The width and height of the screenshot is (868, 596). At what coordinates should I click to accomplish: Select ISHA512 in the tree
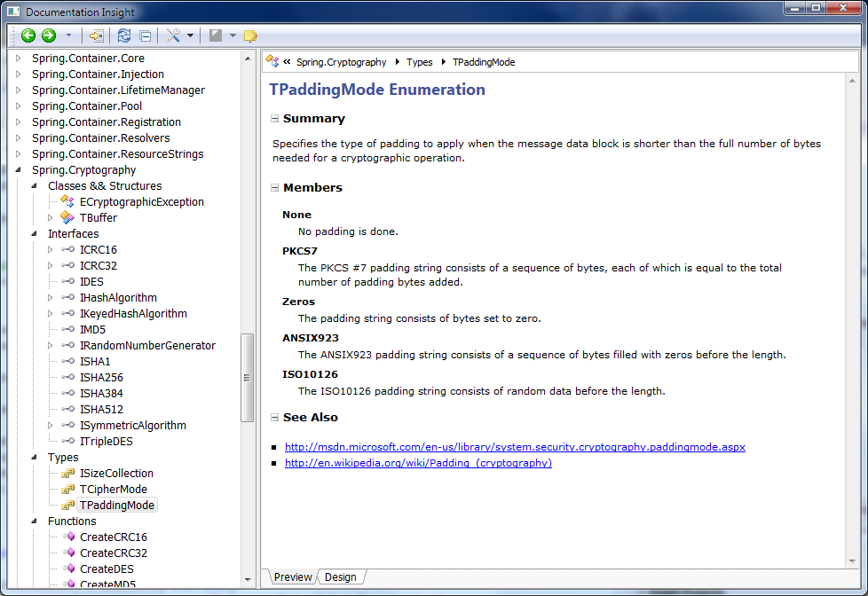pos(101,410)
